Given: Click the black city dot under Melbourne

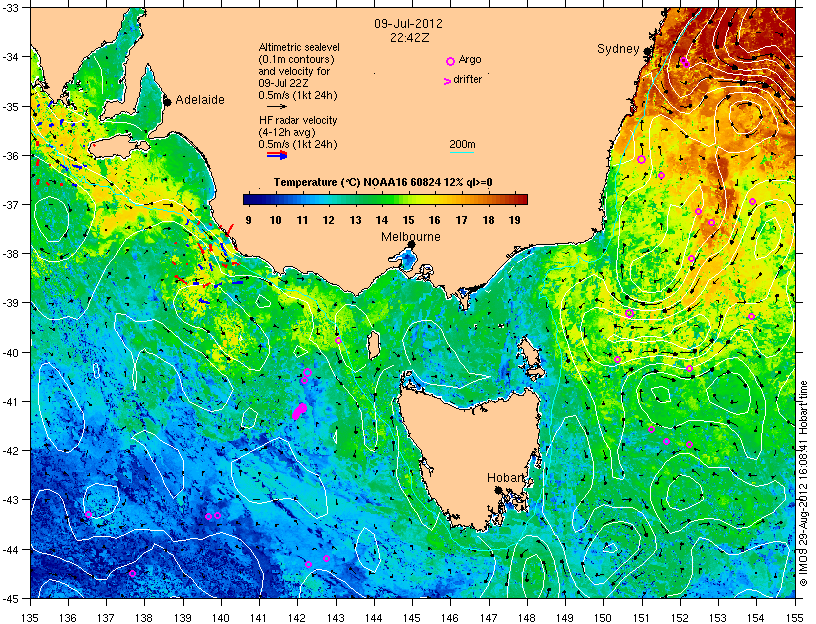Looking at the screenshot, I should [411, 244].
